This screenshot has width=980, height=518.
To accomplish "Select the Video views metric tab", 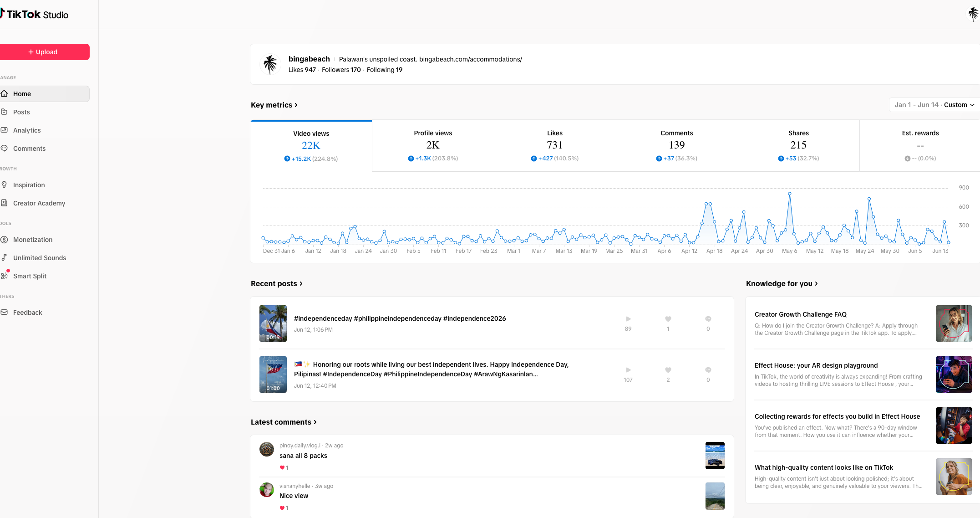I will click(x=311, y=146).
